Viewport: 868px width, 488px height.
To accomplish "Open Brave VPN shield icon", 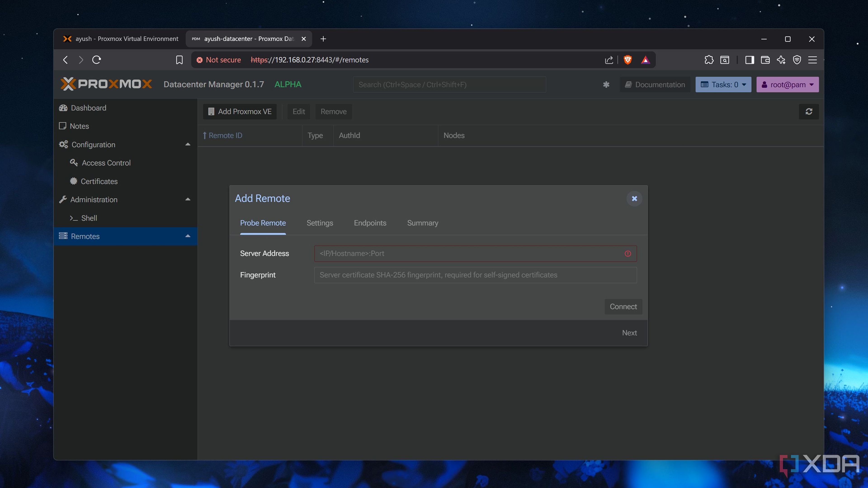I will point(797,60).
